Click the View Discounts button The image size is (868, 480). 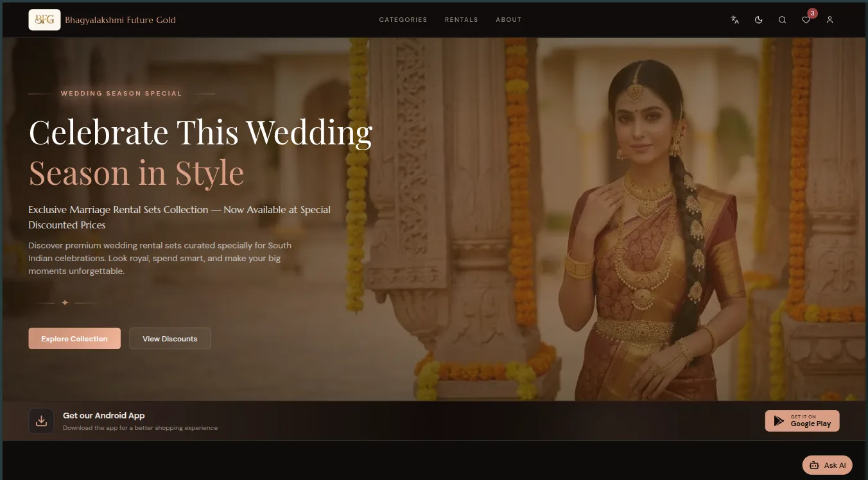[x=169, y=338]
